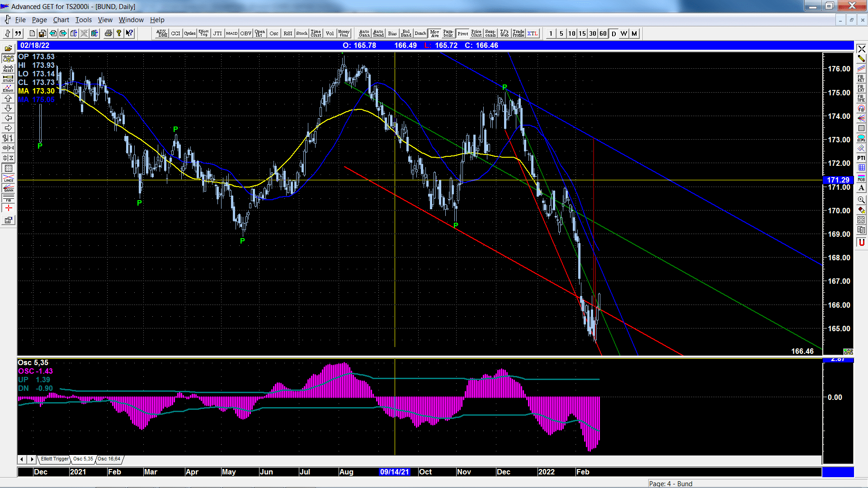Select the magnifier zoom tool
Screen dimensions: 868x488
(861, 200)
